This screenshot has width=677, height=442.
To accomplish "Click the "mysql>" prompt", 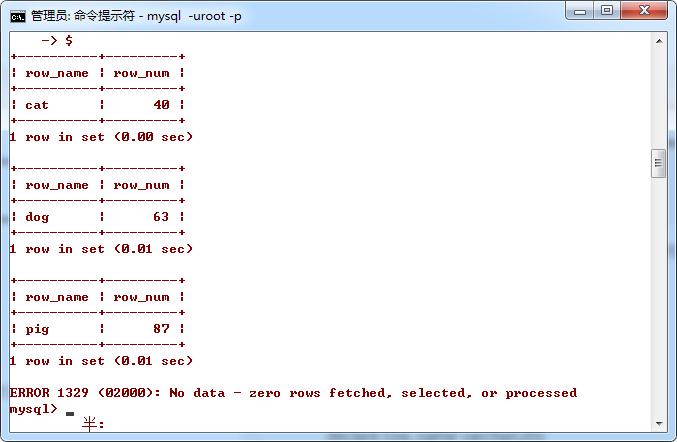I will pyautogui.click(x=33, y=409).
